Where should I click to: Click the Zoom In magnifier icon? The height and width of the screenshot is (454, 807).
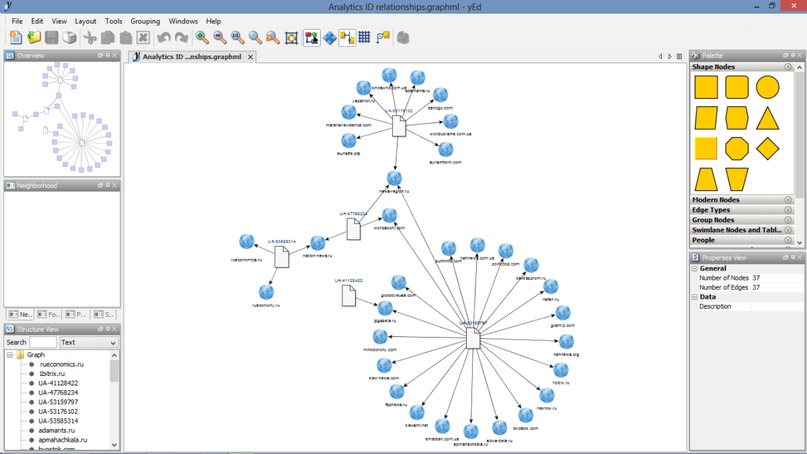pyautogui.click(x=202, y=38)
